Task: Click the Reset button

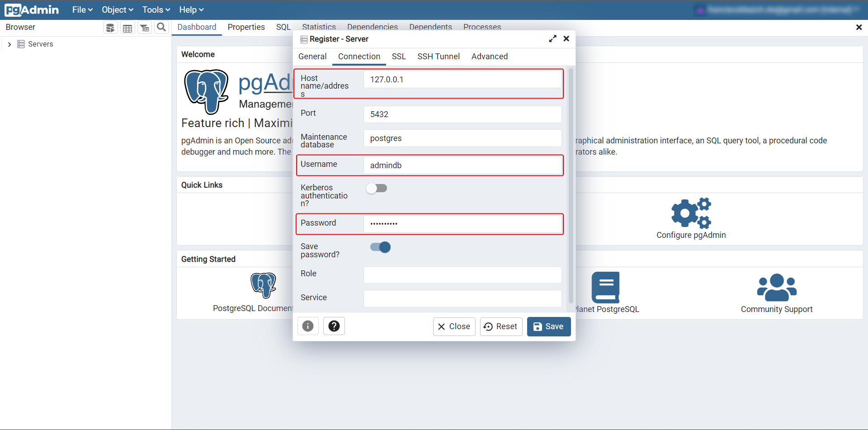Action: point(501,326)
